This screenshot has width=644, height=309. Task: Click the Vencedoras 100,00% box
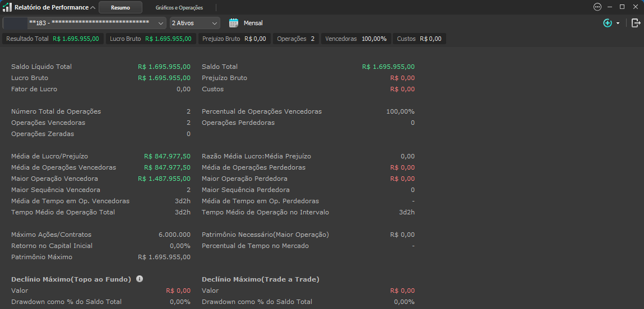coord(356,39)
